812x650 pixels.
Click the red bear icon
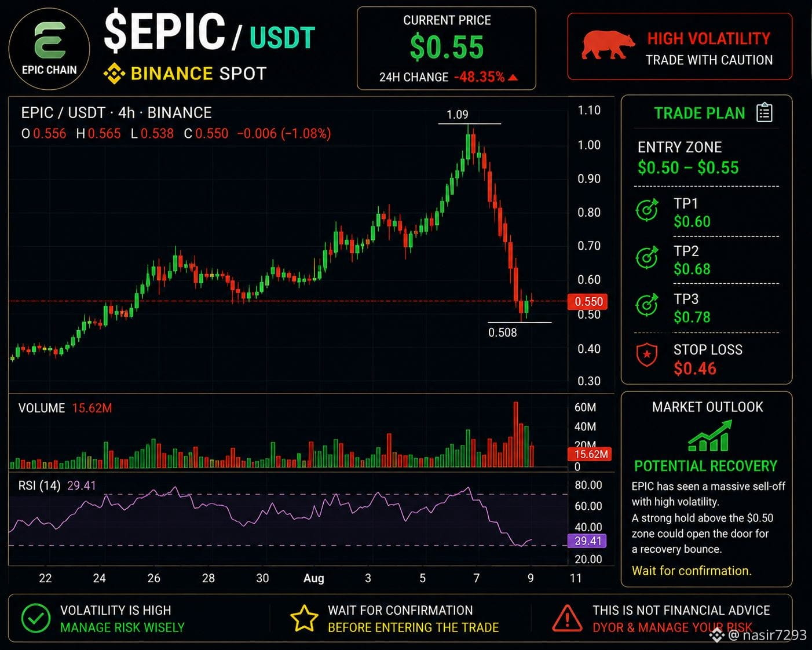(x=608, y=45)
